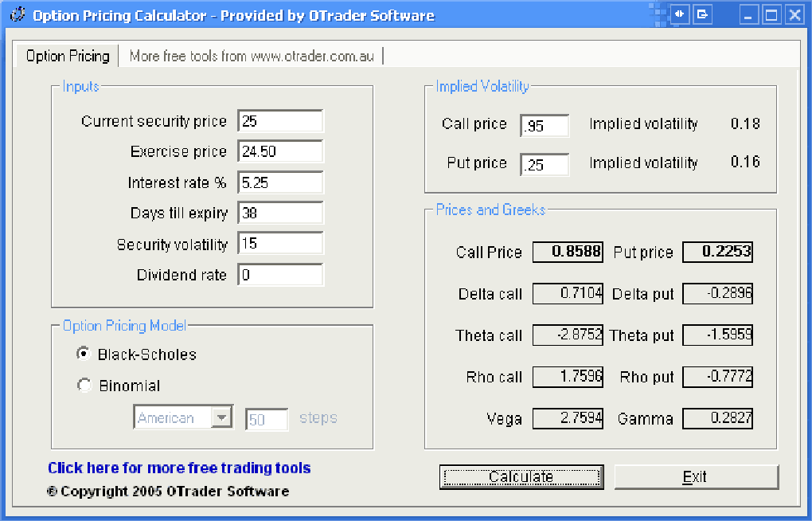This screenshot has height=521, width=812.
Task: Focus the Days till expiry field
Action: (280, 213)
